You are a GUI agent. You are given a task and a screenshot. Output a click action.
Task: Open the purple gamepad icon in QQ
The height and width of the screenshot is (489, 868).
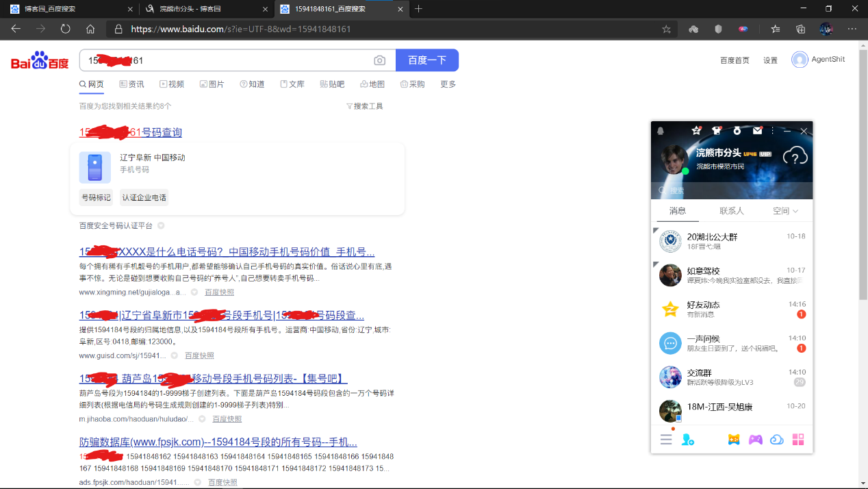point(755,440)
